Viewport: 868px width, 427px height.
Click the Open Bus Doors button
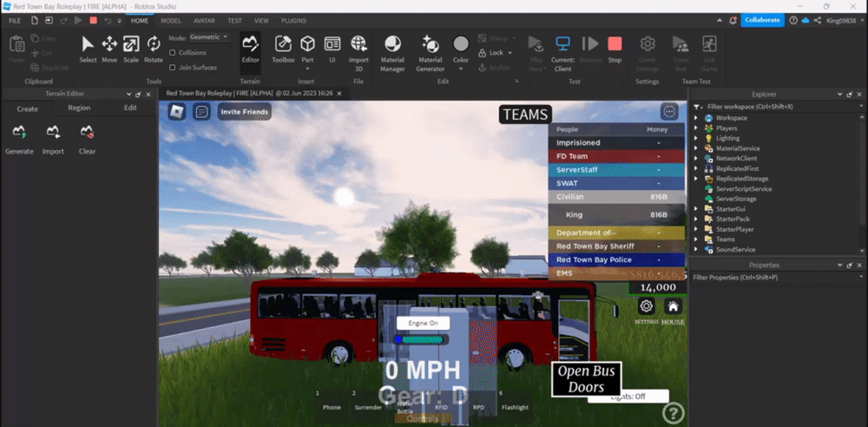(586, 378)
